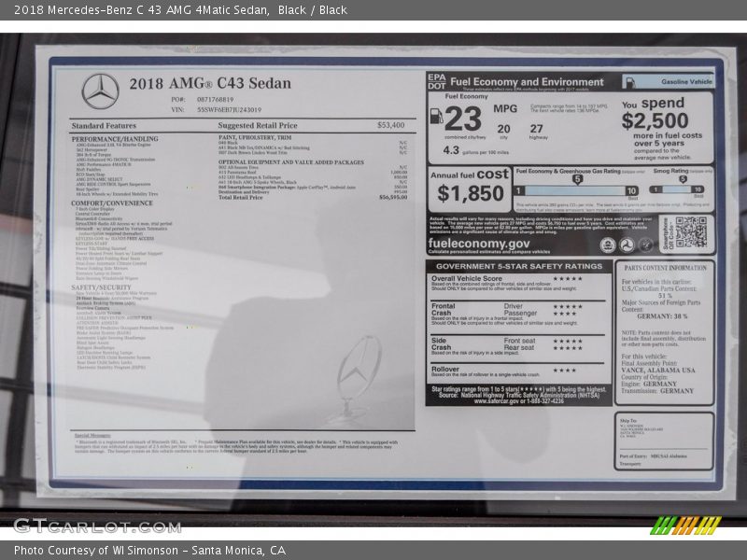747x560 pixels.
Task: Click the 'PAINT, UPHOLSTERY, TRIM' section title
Action: click(x=255, y=137)
